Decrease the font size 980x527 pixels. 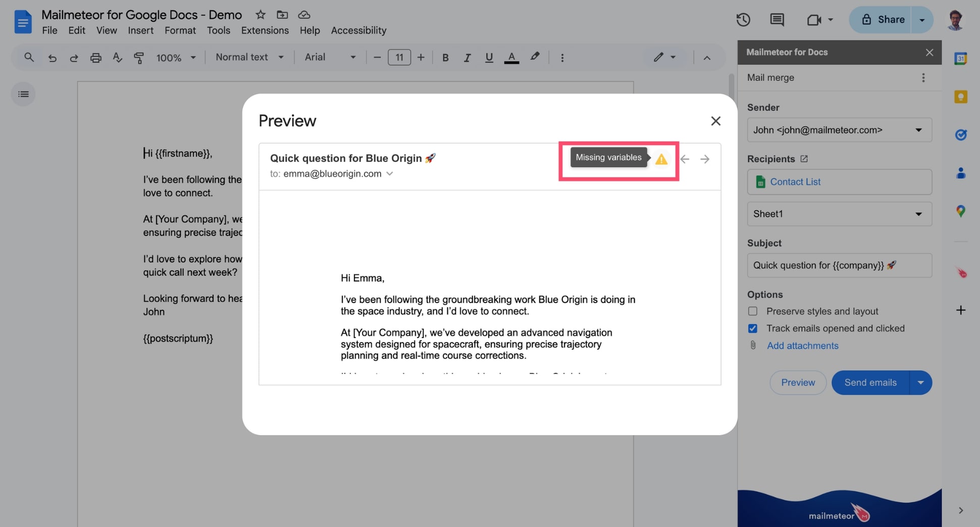(x=377, y=58)
